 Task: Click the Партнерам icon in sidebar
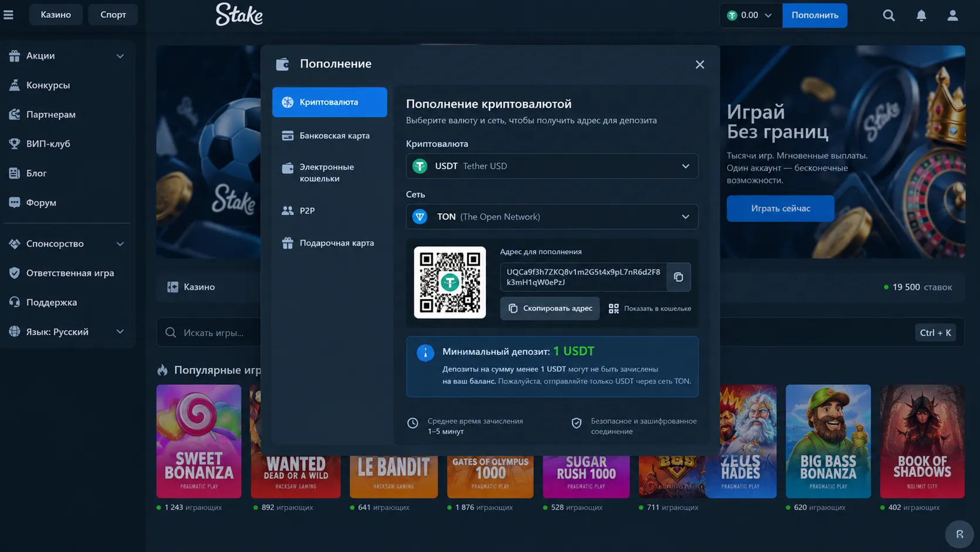coord(15,114)
